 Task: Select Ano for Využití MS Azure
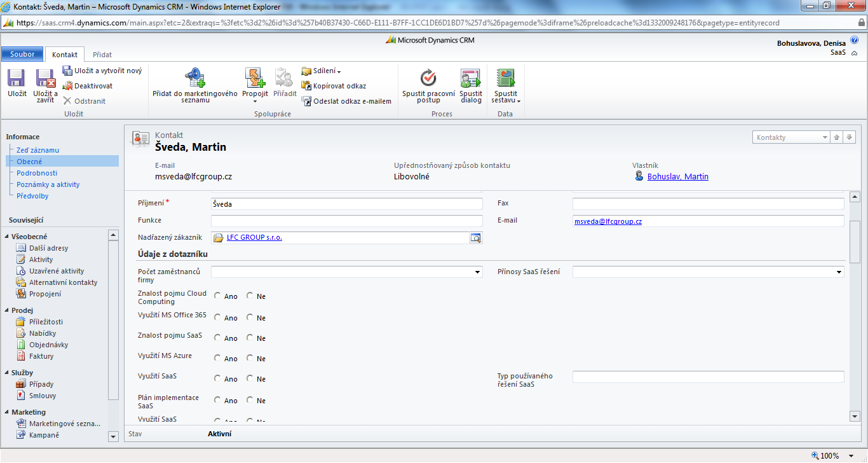218,358
